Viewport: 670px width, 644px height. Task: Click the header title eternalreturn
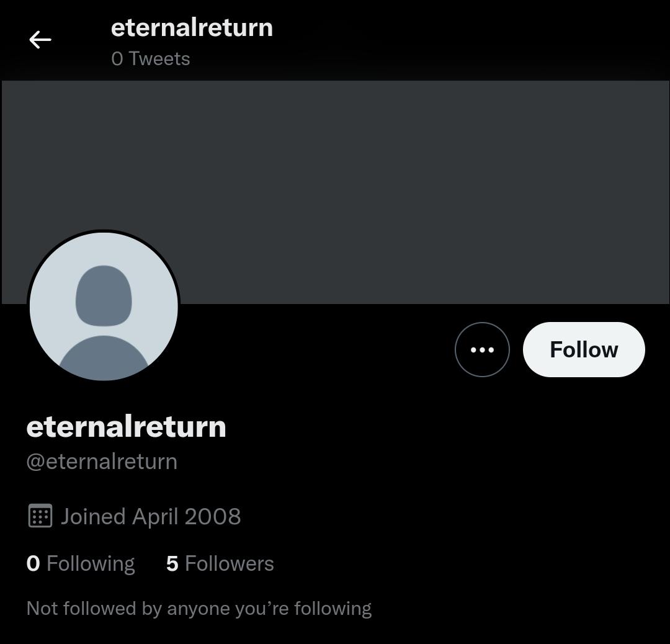click(192, 28)
